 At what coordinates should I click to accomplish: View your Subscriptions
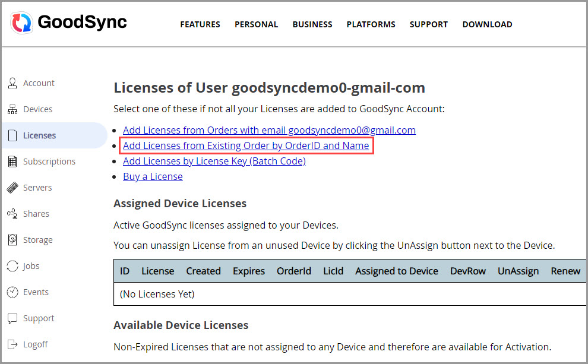(x=49, y=161)
